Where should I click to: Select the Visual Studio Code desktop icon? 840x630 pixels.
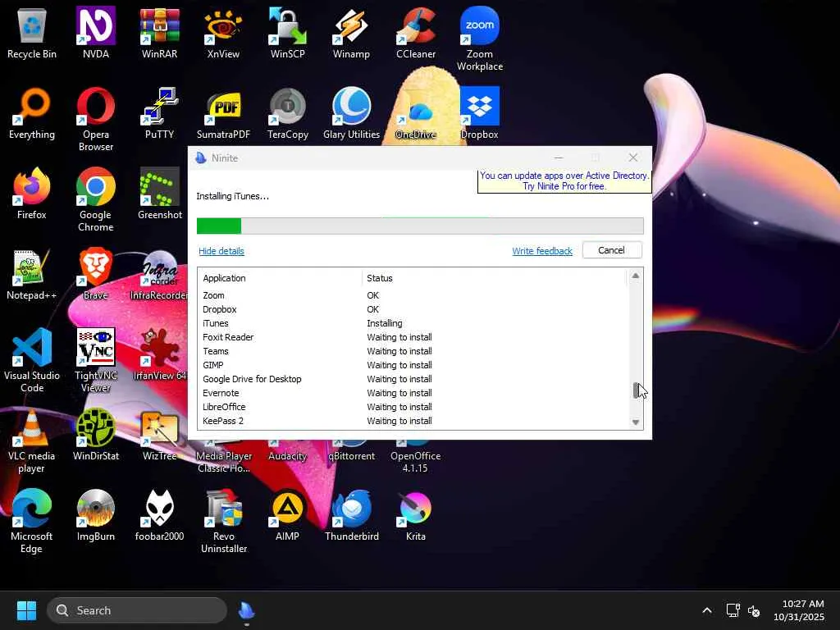tap(32, 361)
